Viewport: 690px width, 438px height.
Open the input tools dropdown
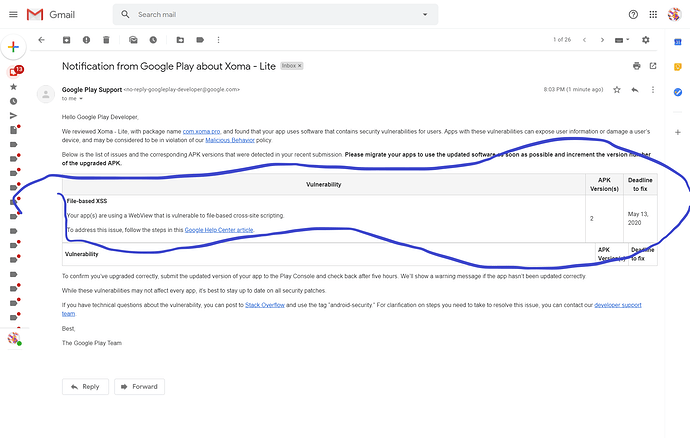pyautogui.click(x=626, y=40)
